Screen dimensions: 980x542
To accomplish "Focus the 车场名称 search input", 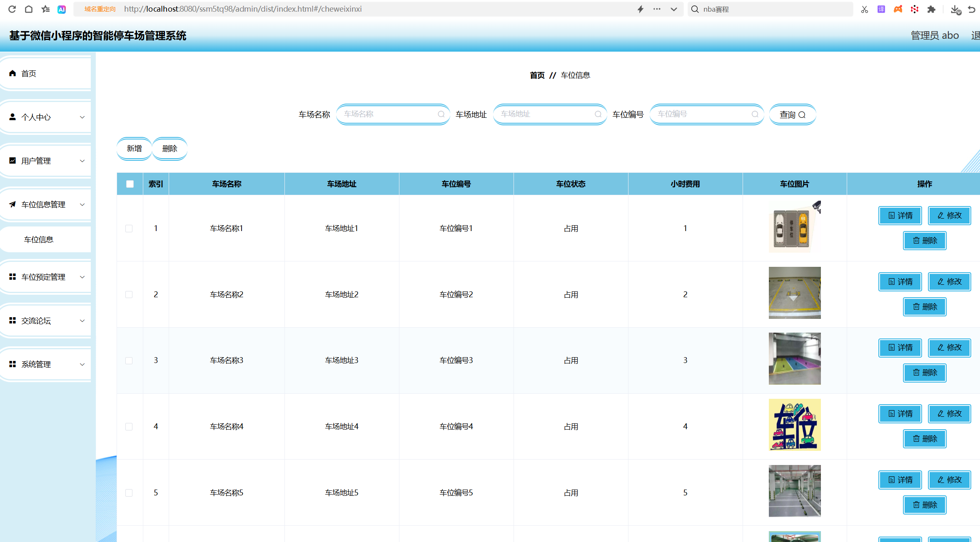I will coord(393,114).
